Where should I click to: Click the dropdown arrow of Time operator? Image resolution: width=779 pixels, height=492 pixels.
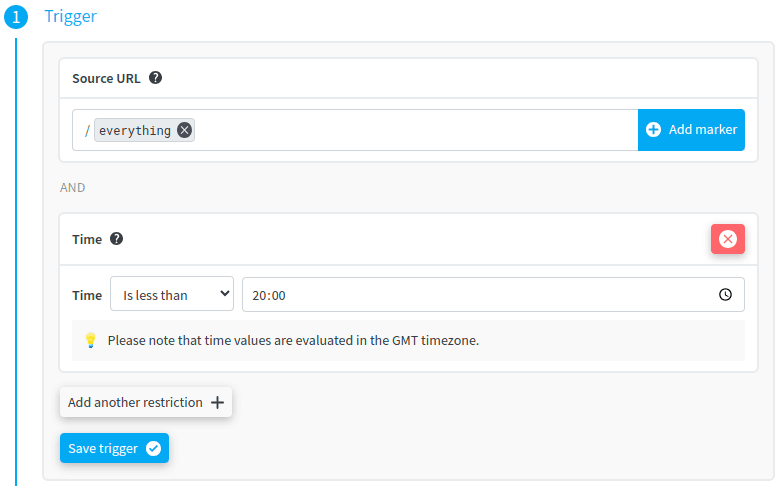pyautogui.click(x=225, y=294)
